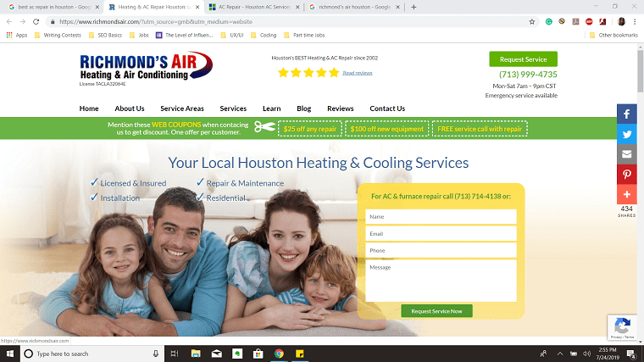644x362 pixels.
Task: Open SEO Basics bookmark folder
Action: click(106, 36)
